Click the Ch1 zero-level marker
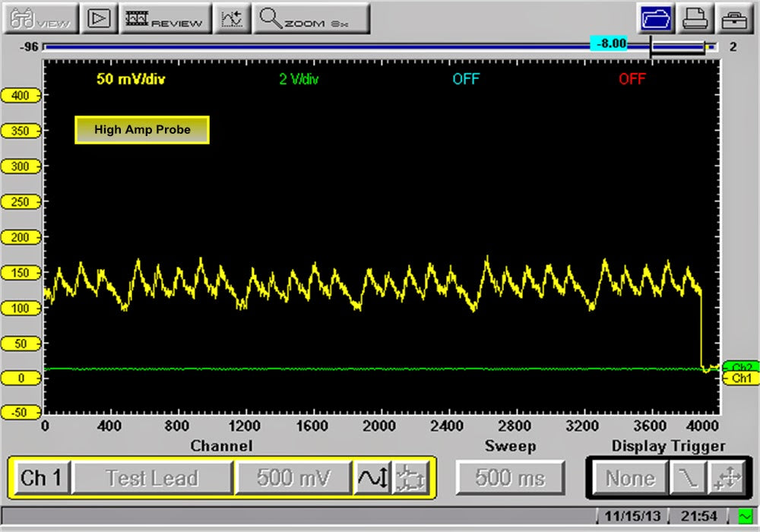 (x=741, y=378)
